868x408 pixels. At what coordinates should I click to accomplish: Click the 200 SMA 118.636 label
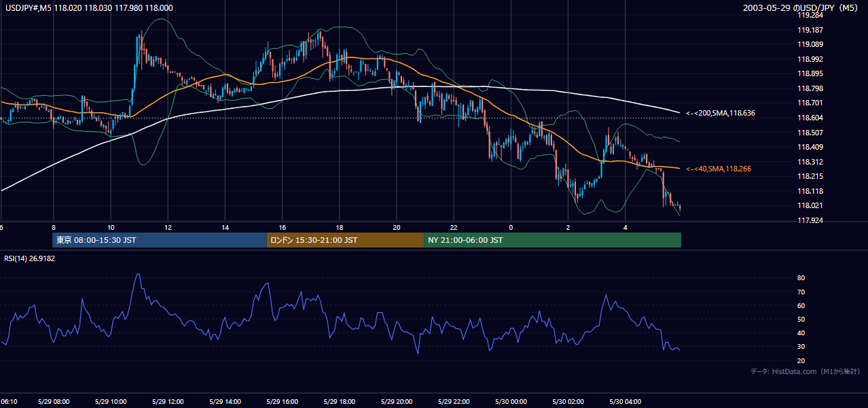(x=720, y=113)
